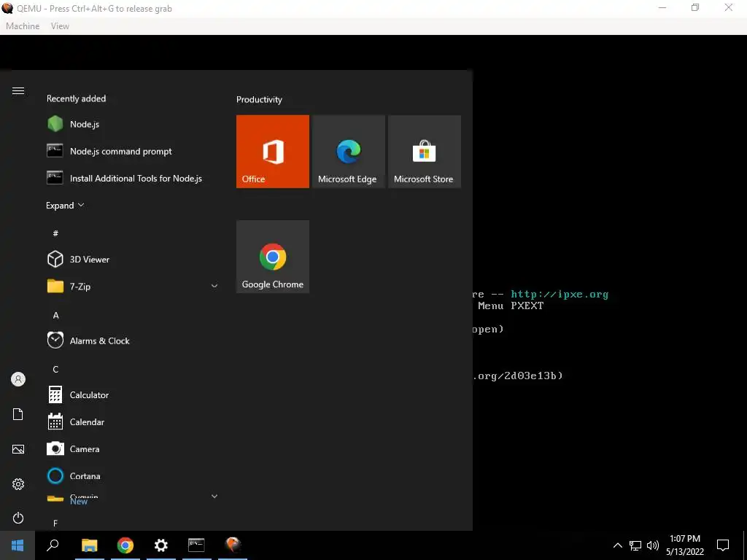Open Node.js command prompt
This screenshot has width=747, height=560.
[133, 152]
